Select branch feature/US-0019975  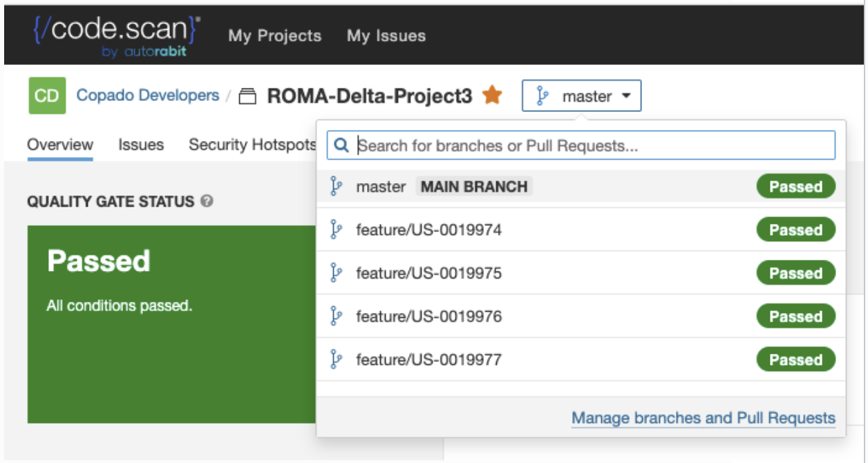(x=581, y=273)
